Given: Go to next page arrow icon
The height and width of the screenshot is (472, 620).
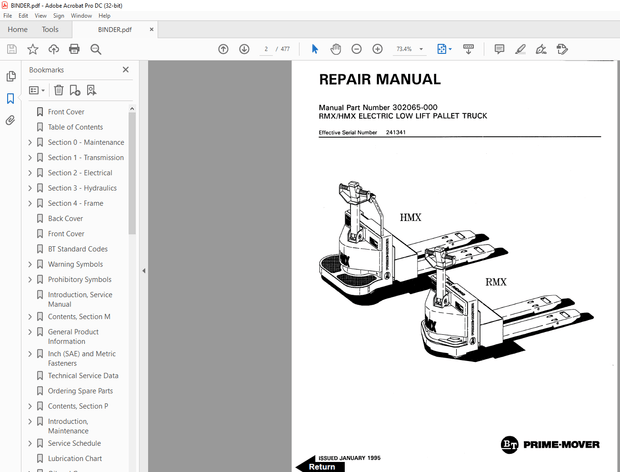Looking at the screenshot, I should point(244,49).
